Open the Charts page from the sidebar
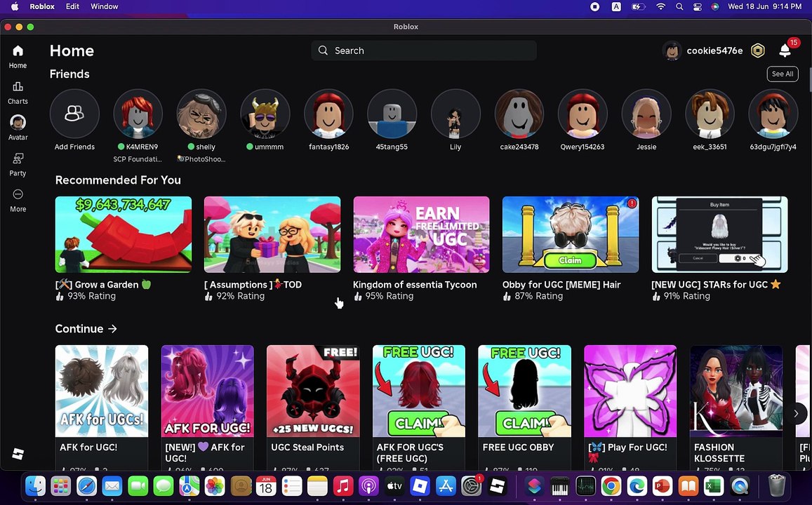The height and width of the screenshot is (505, 812). click(18, 93)
